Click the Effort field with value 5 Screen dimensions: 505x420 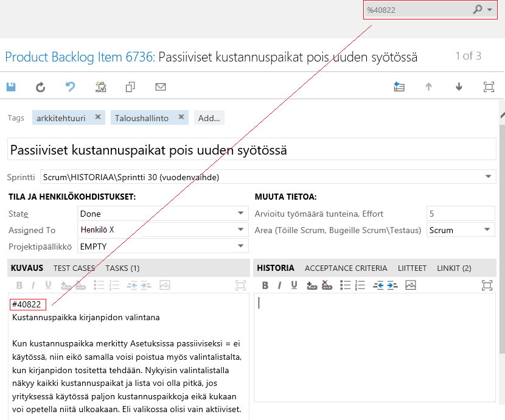(461, 214)
